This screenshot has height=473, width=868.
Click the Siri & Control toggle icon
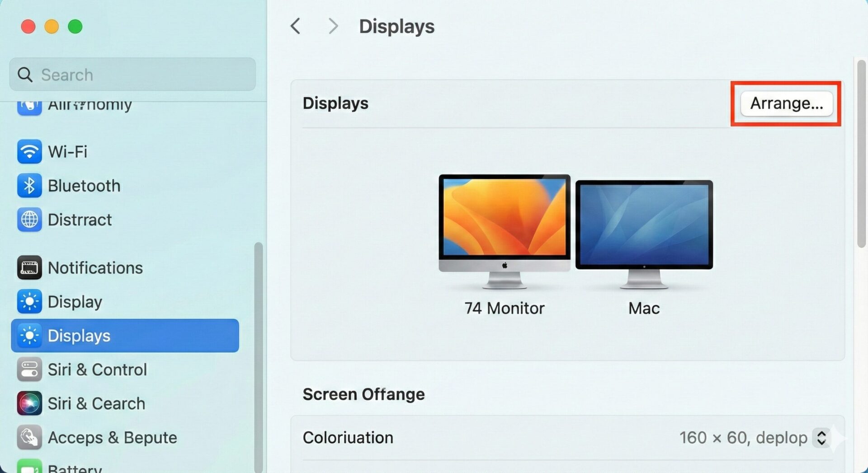tap(29, 370)
